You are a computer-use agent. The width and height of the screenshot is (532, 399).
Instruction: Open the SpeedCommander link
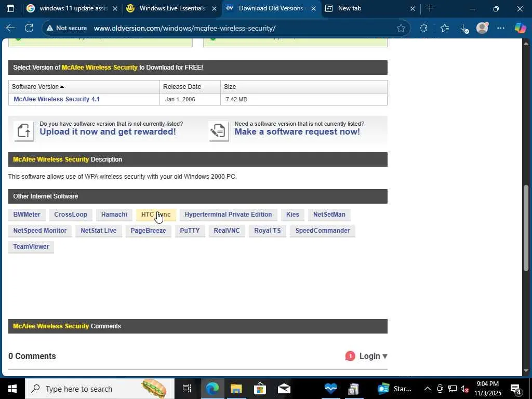coord(322,230)
